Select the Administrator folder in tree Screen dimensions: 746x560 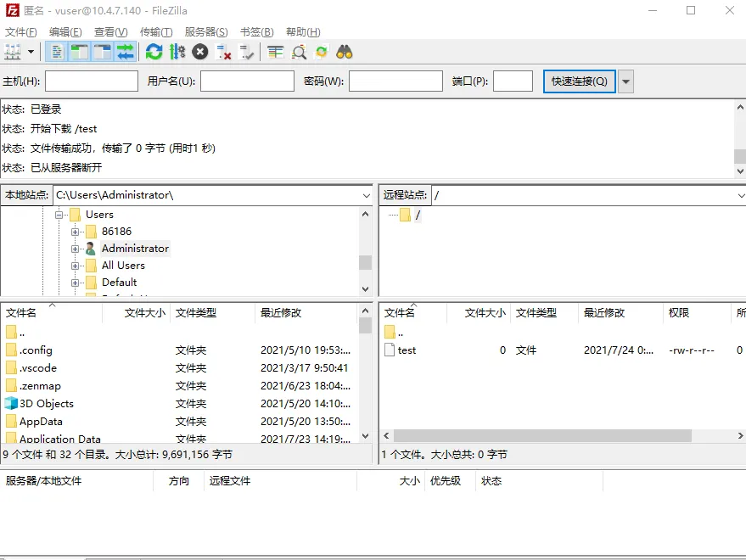(135, 249)
